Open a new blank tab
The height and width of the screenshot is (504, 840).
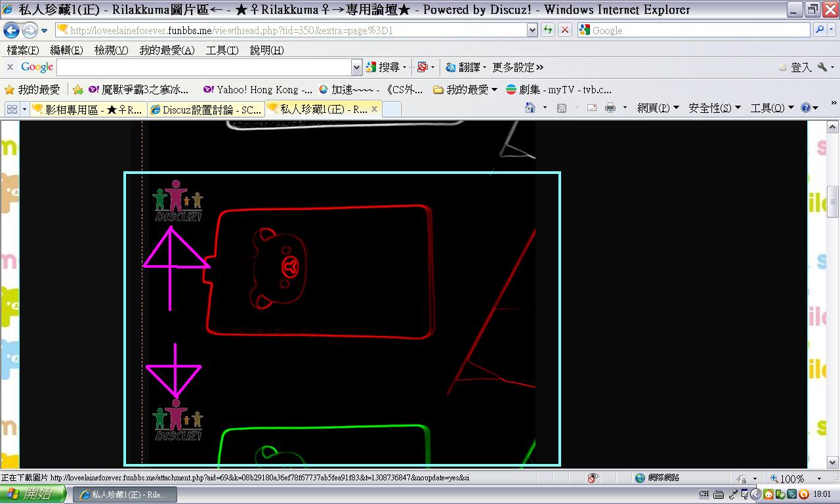391,110
